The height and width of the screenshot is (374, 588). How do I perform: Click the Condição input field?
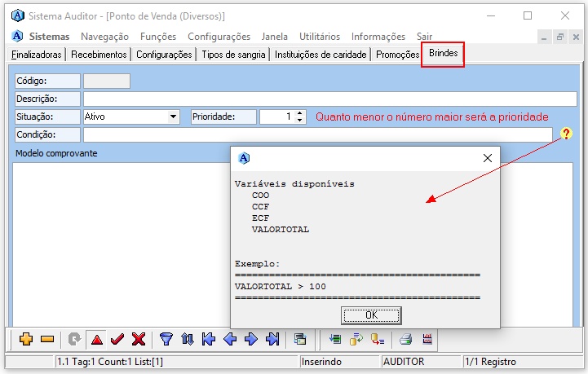317,134
